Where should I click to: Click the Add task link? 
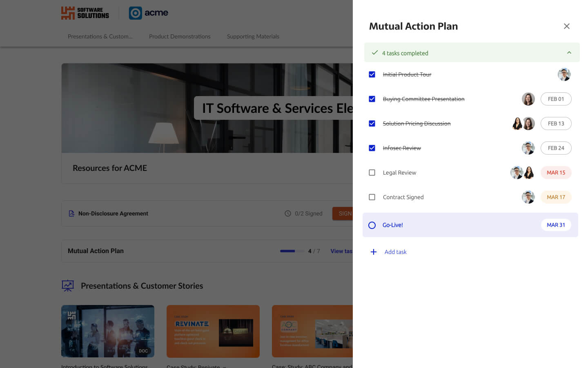pyautogui.click(x=395, y=252)
